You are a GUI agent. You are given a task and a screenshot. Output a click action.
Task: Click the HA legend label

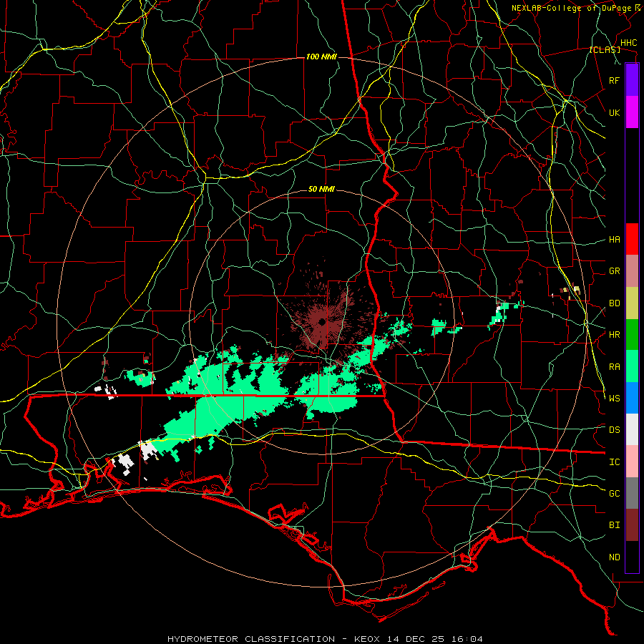point(614,239)
